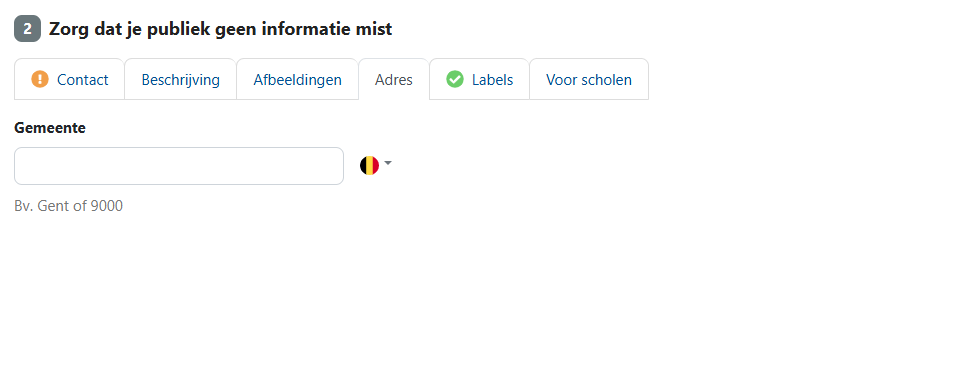Select the Adres tab
Image resolution: width=955 pixels, height=366 pixels.
click(x=393, y=79)
